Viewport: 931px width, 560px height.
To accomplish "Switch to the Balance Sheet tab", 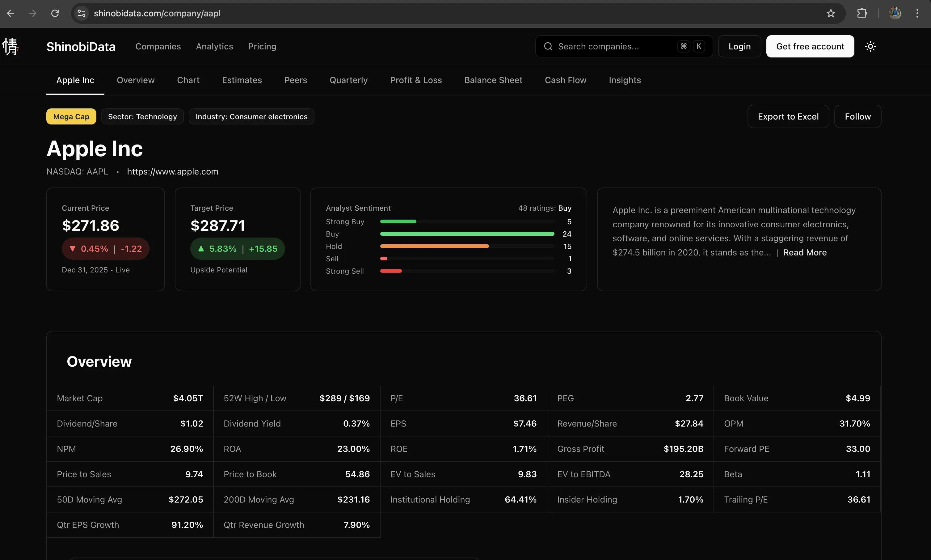I will 493,80.
